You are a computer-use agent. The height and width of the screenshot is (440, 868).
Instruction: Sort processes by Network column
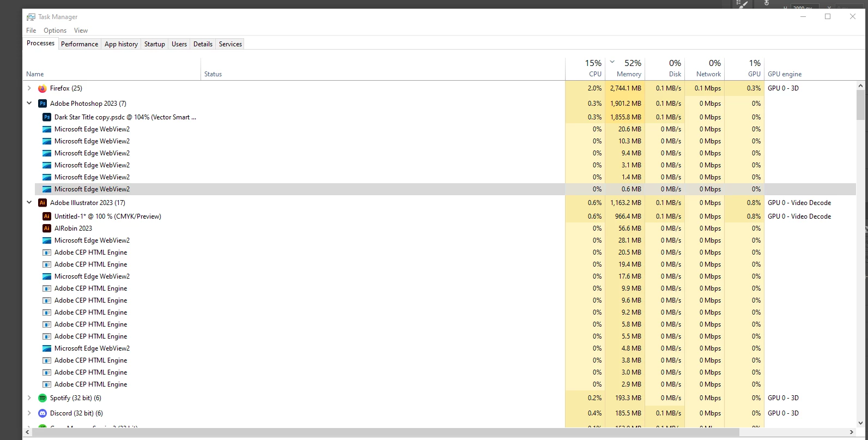[x=705, y=69]
